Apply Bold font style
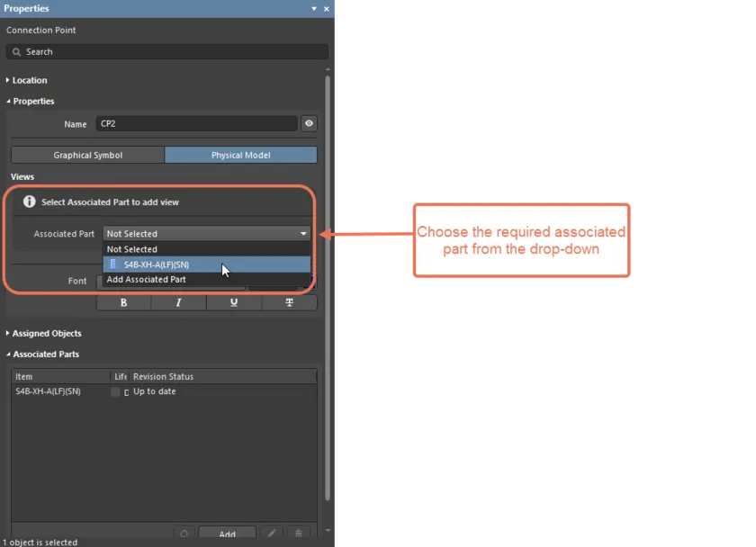Image resolution: width=756 pixels, height=547 pixels. pos(124,302)
